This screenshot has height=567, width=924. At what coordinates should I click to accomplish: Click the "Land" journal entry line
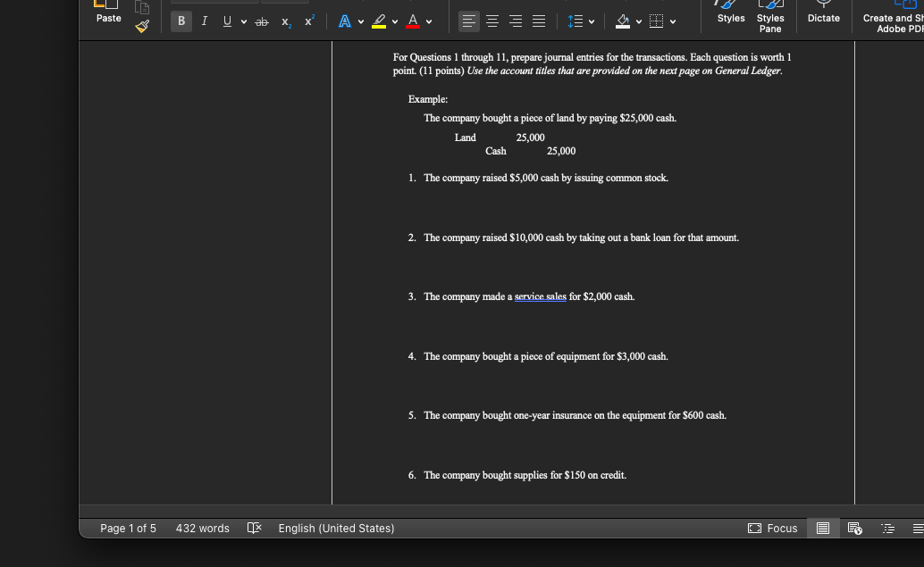click(500, 138)
